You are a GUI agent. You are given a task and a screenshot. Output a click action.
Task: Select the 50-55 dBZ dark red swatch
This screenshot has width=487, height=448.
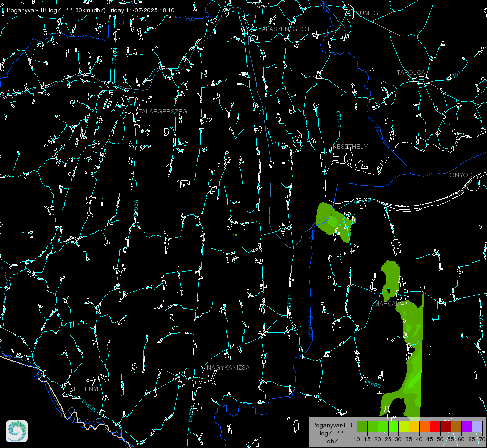coord(446,426)
